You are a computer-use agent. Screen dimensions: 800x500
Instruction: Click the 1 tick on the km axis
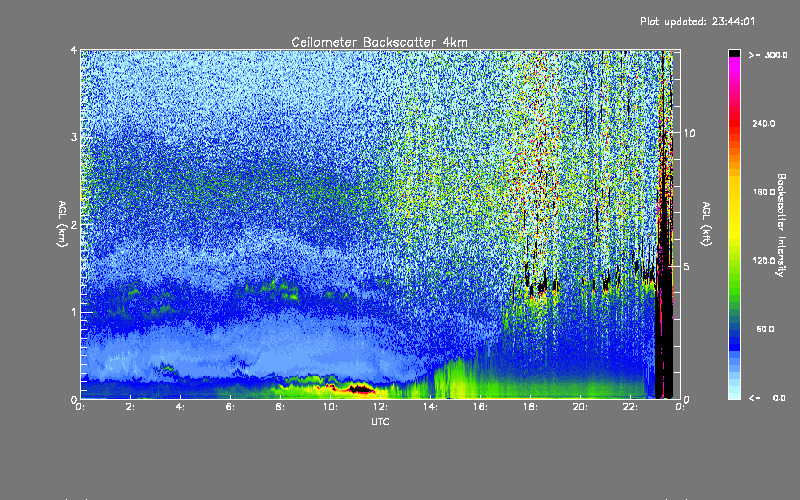coord(74,312)
